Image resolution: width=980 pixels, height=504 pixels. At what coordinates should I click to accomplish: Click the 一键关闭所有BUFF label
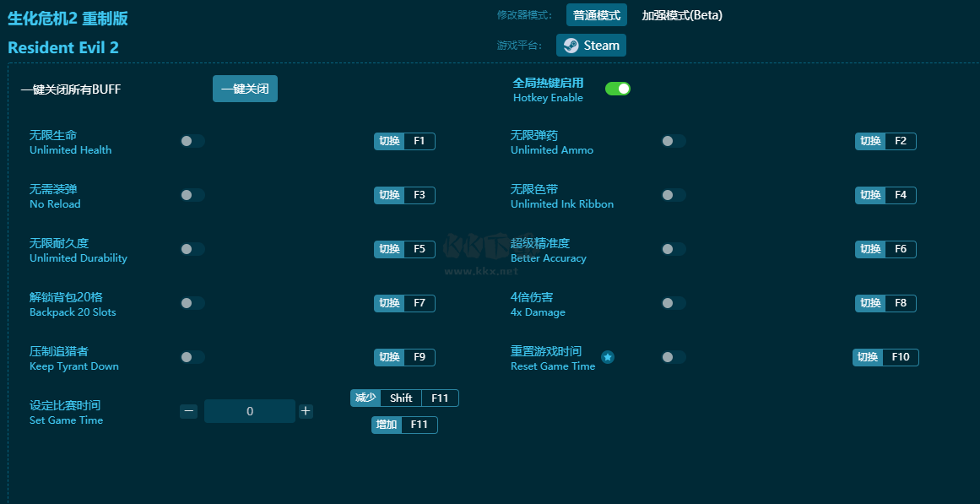click(x=71, y=89)
